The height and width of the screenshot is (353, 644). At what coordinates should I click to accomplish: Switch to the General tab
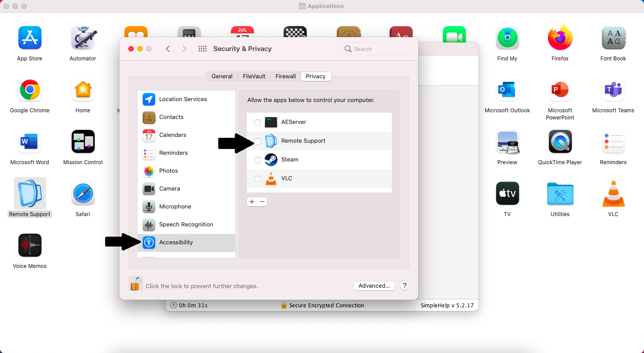point(222,77)
